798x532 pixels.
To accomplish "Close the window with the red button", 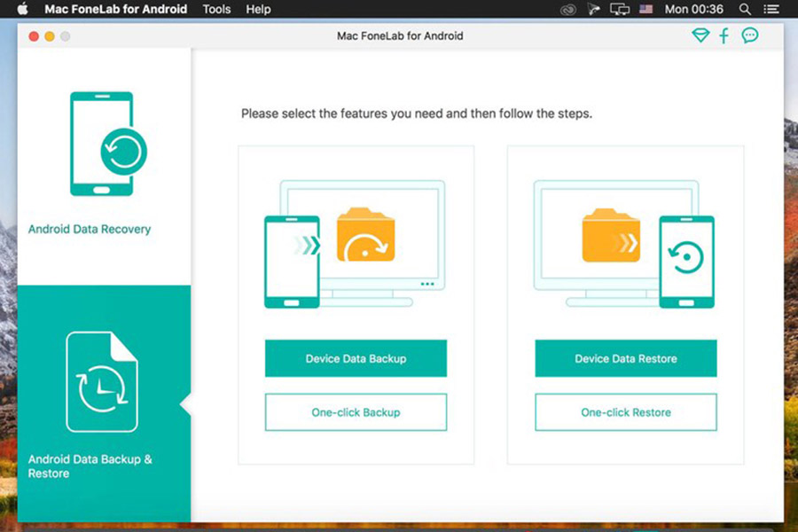I will 34,36.
